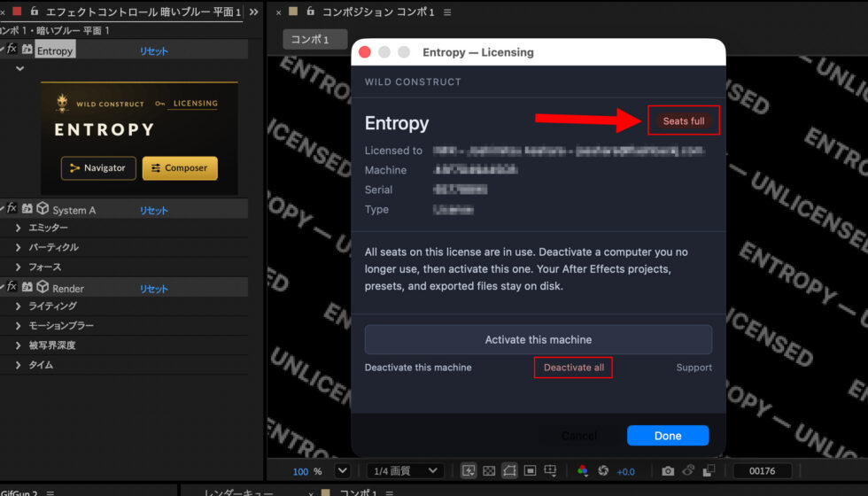
Task: Click the Seats full status badge
Action: click(684, 120)
